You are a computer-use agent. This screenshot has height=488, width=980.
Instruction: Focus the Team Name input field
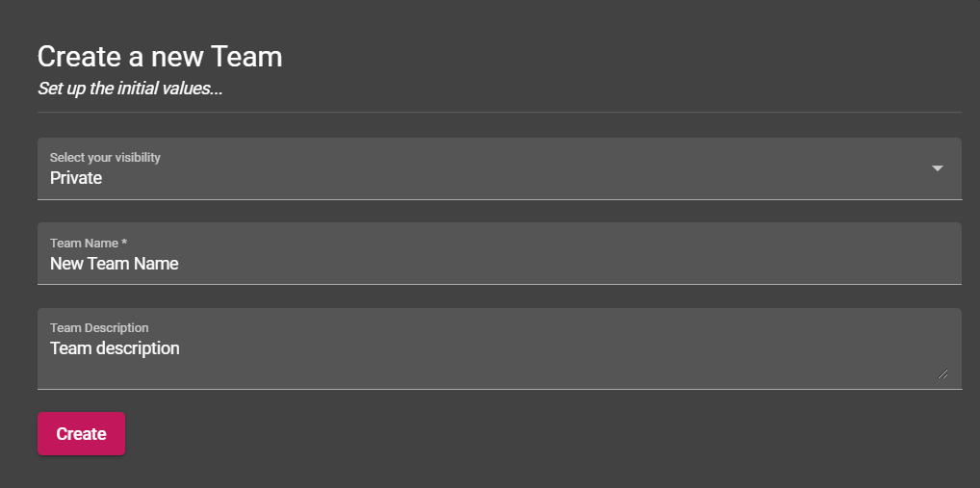(500, 254)
